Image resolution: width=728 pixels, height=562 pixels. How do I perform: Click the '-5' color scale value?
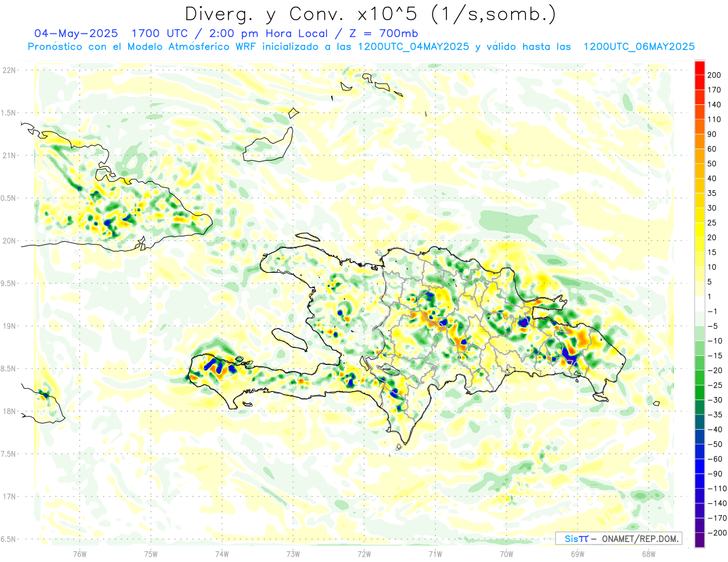click(712, 327)
